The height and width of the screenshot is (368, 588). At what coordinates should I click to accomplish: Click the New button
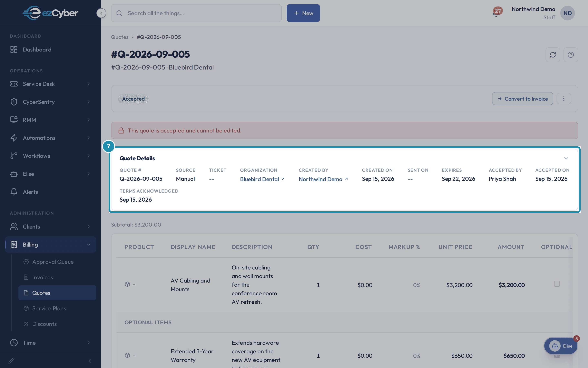click(x=303, y=13)
